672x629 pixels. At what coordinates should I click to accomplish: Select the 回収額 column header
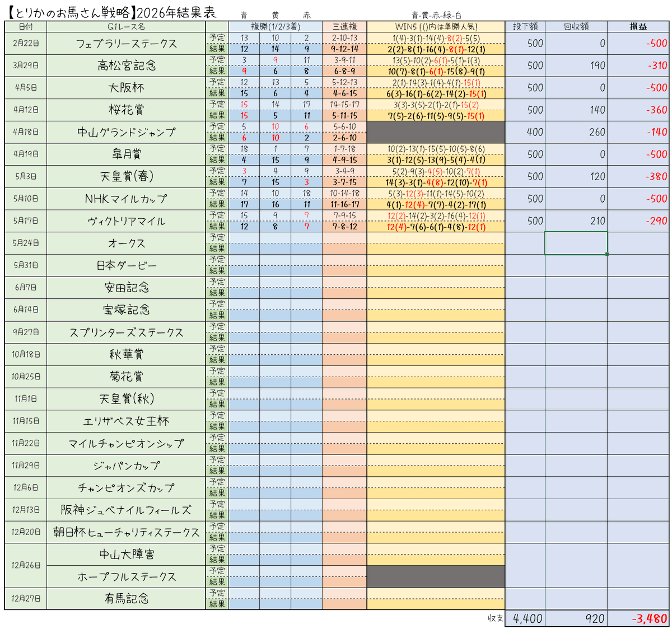coord(576,26)
